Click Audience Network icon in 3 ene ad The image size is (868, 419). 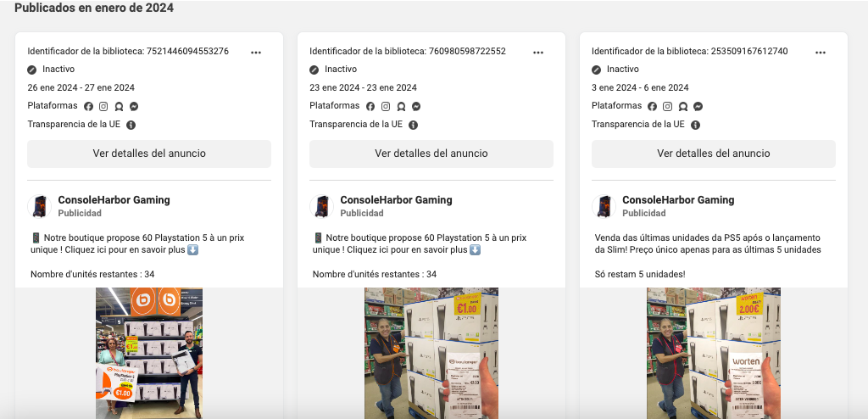pyautogui.click(x=683, y=106)
